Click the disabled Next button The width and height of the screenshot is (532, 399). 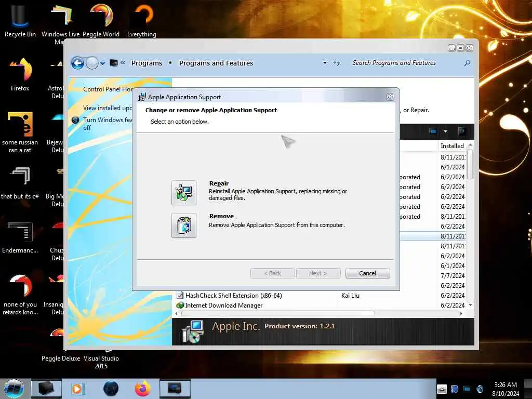(318, 273)
